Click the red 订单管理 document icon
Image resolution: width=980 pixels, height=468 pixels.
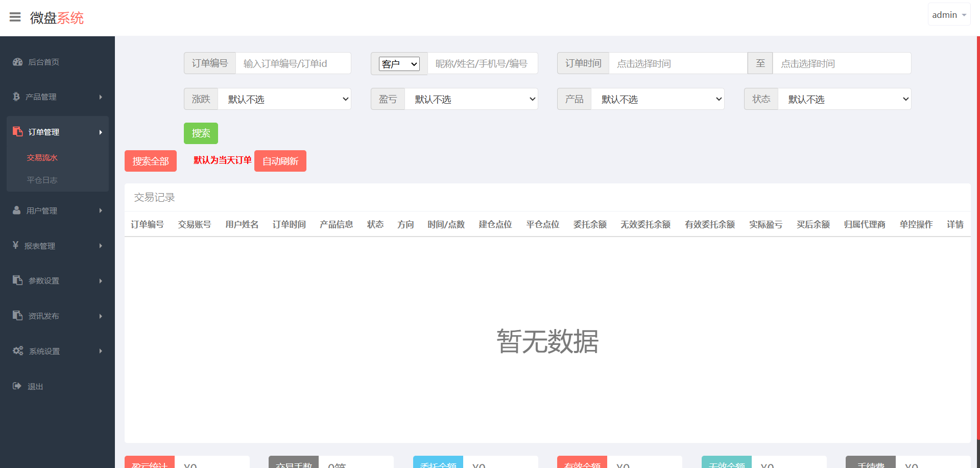(x=18, y=132)
